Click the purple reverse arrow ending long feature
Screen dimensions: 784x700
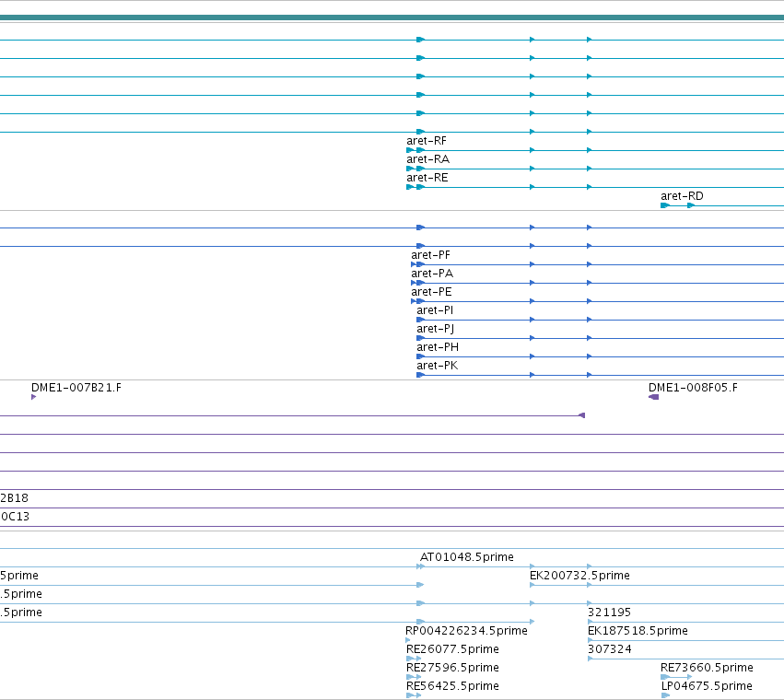(581, 415)
